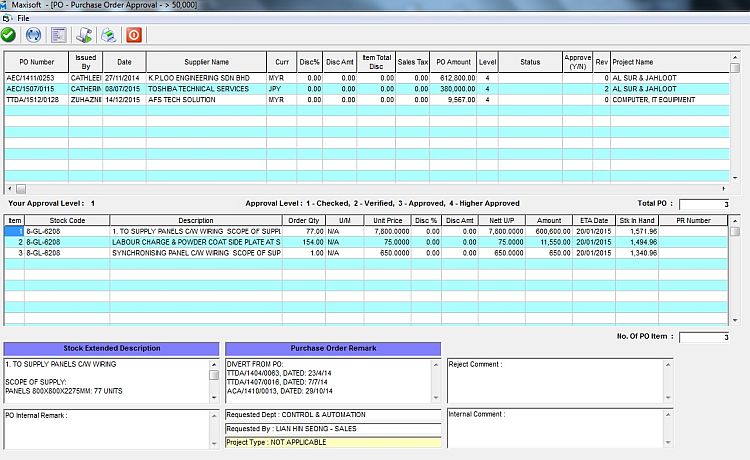Screen dimensions: 750x460
Task: Click the Stock Code column header
Action: click(68, 220)
